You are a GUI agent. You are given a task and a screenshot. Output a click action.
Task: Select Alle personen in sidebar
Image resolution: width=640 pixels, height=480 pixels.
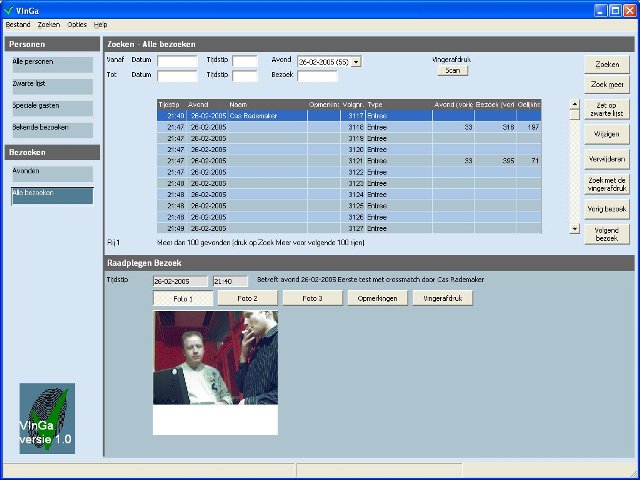click(x=52, y=65)
